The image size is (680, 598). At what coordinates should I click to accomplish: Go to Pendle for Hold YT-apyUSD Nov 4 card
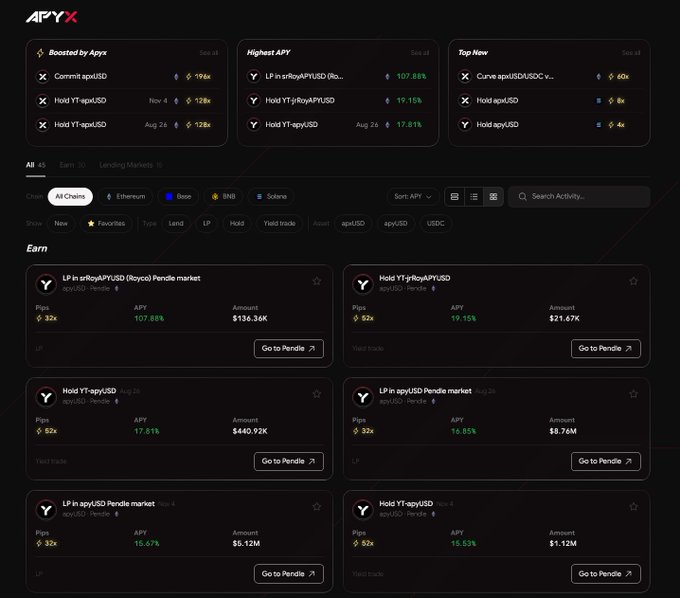pos(605,574)
